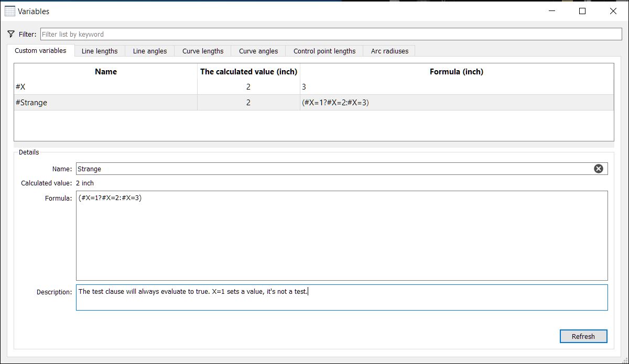Open the Arc radiuses tab
Viewport: 629px width, 364px height.
[388, 51]
